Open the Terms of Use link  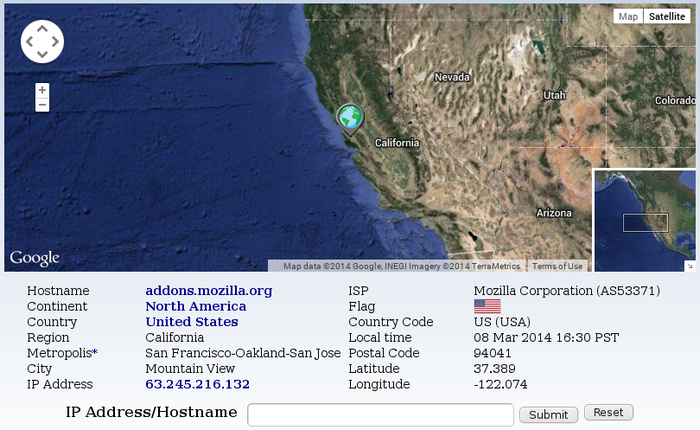tap(557, 266)
